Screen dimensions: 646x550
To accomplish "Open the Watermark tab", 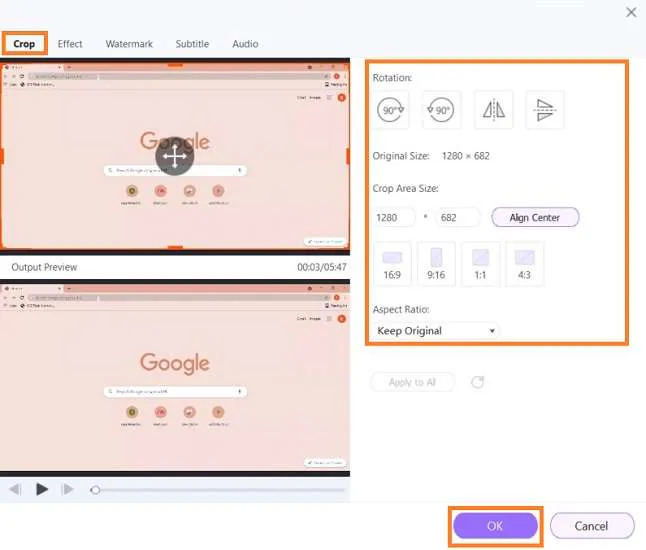I will 129,44.
